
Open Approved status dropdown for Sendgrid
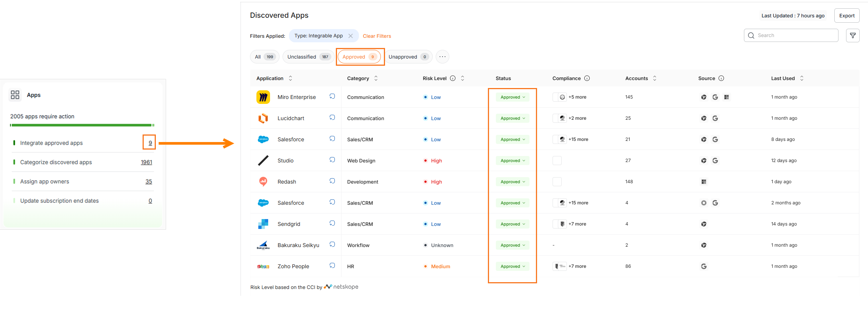pyautogui.click(x=512, y=224)
